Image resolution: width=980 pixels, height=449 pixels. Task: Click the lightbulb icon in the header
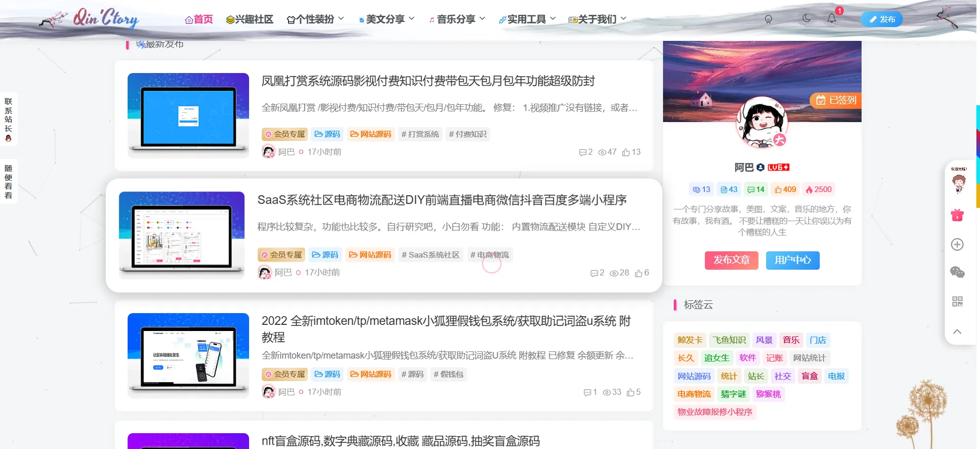[x=768, y=19]
